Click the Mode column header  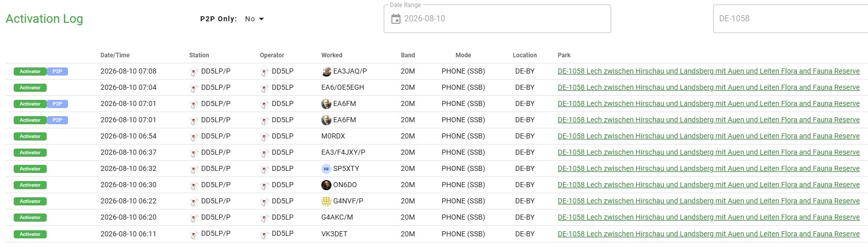[x=463, y=55]
